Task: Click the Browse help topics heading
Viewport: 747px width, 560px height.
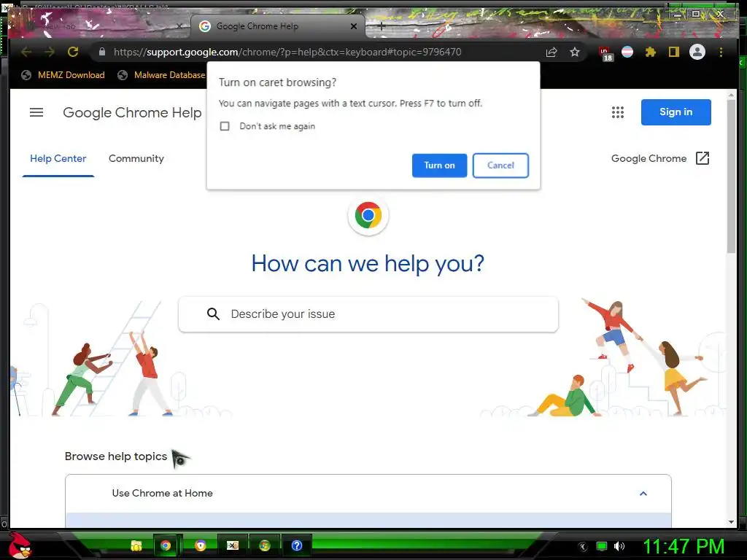Action: tap(116, 456)
